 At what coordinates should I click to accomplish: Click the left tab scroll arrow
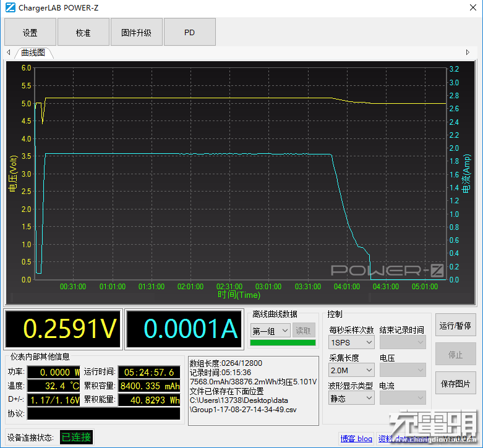click(x=9, y=53)
